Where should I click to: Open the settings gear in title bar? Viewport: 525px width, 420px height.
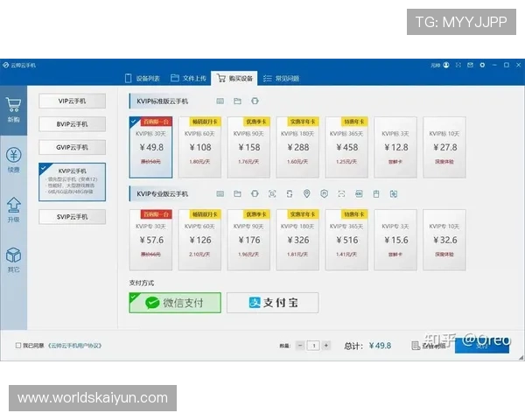tap(482, 65)
